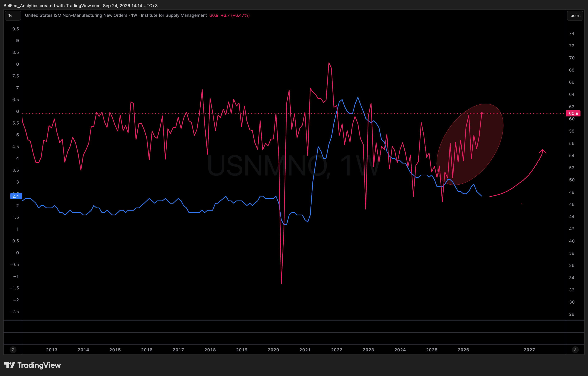Click the BelFed_Analytics header caption
This screenshot has height=376, width=588.
81,6
